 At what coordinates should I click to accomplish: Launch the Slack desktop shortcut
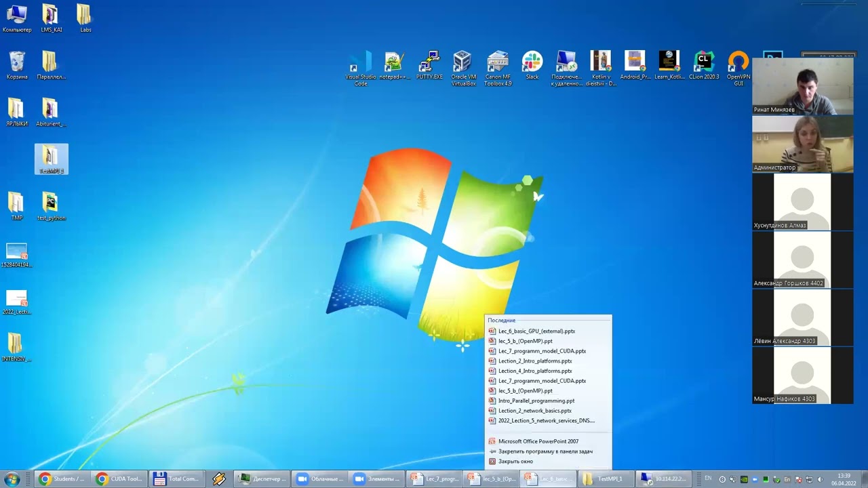coord(532,66)
